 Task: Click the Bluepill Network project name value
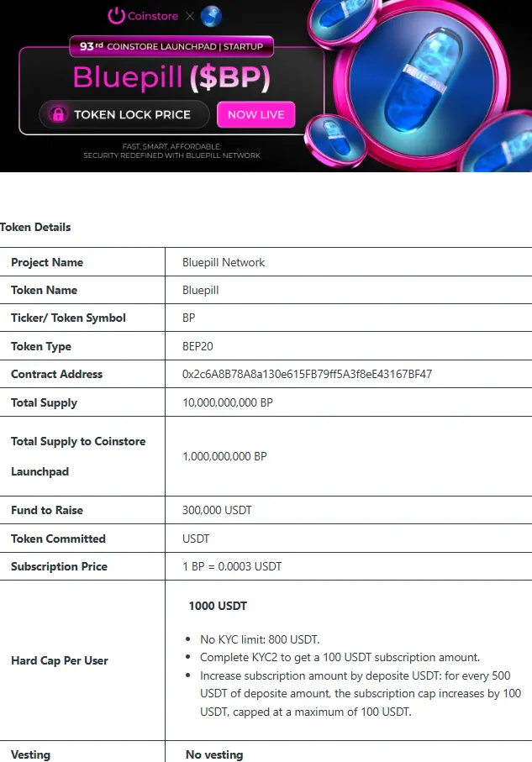click(x=224, y=262)
